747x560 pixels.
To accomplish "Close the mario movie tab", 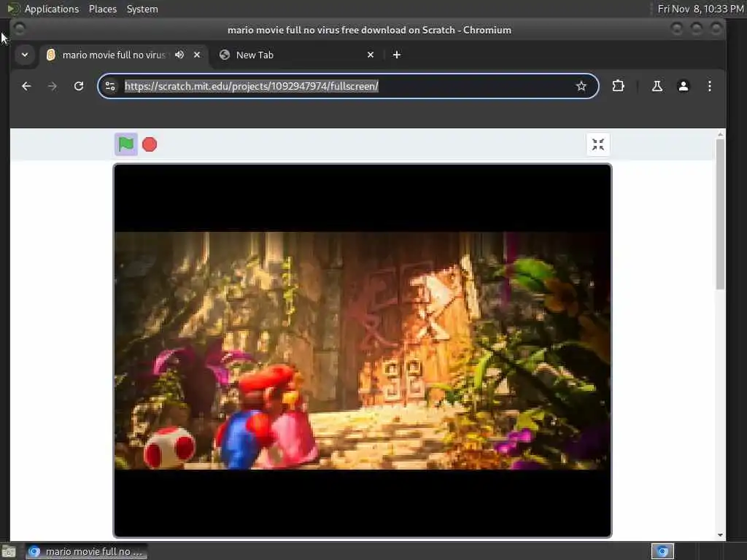I will 197,55.
